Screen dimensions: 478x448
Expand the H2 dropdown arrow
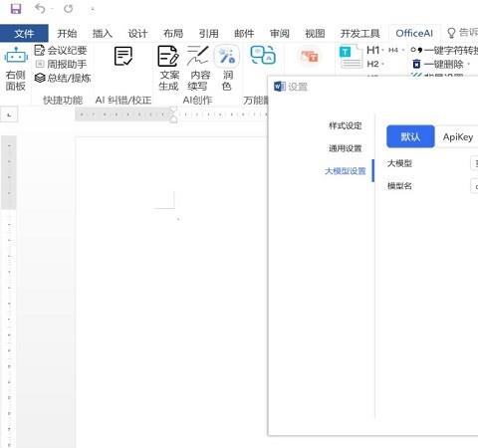[x=382, y=64]
